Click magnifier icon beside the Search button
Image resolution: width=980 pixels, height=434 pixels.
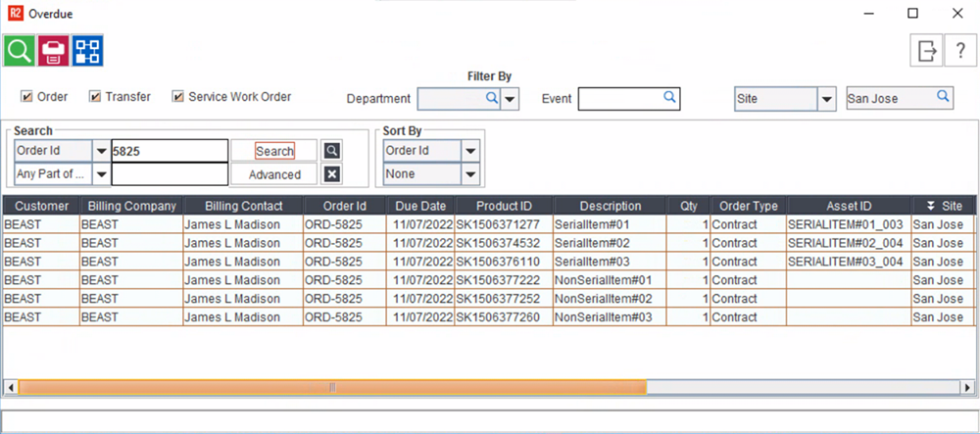[x=332, y=151]
